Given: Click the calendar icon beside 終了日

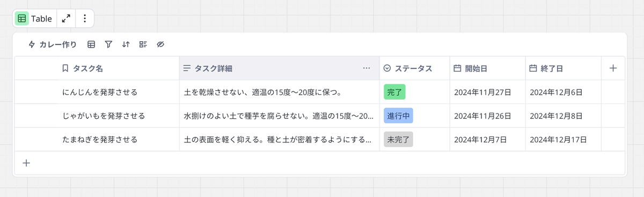Looking at the screenshot, I should [x=533, y=68].
